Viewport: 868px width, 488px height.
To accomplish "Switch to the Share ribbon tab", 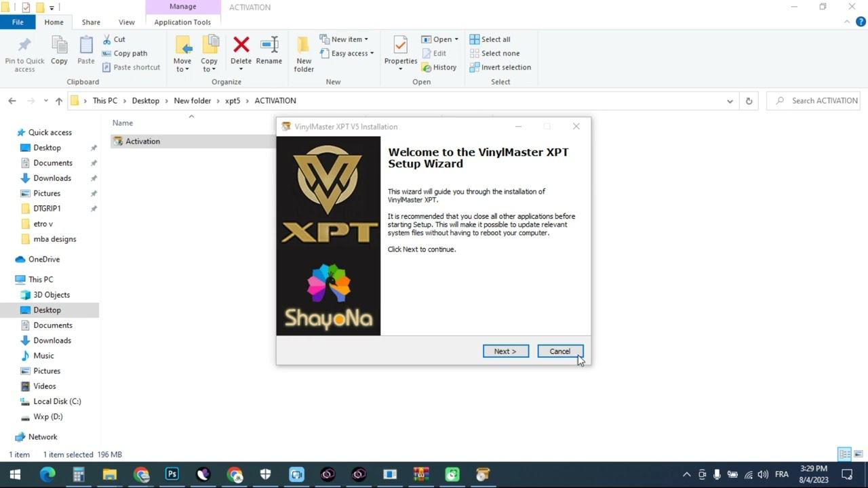I will (x=91, y=22).
